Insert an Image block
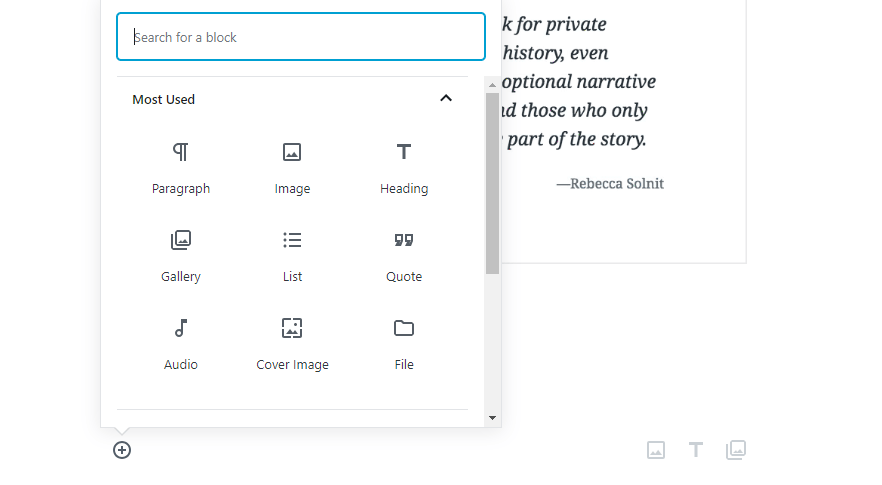Image resolution: width=882 pixels, height=485 pixels. point(292,153)
